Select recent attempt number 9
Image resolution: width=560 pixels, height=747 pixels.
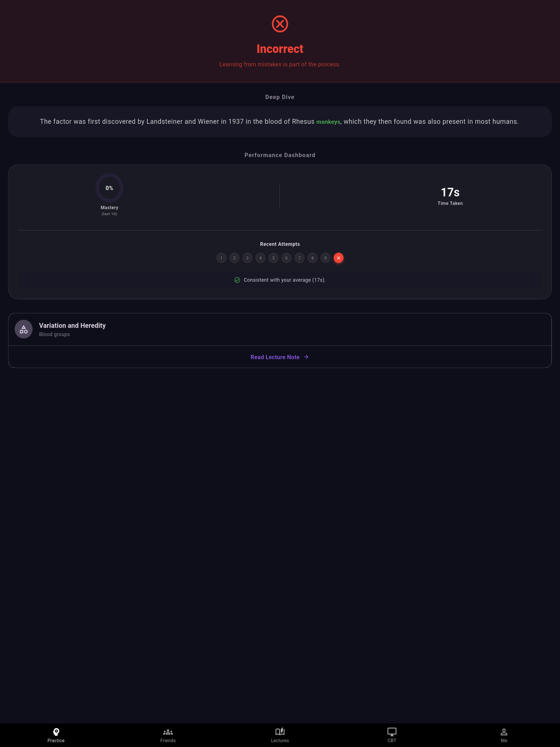tap(325, 258)
